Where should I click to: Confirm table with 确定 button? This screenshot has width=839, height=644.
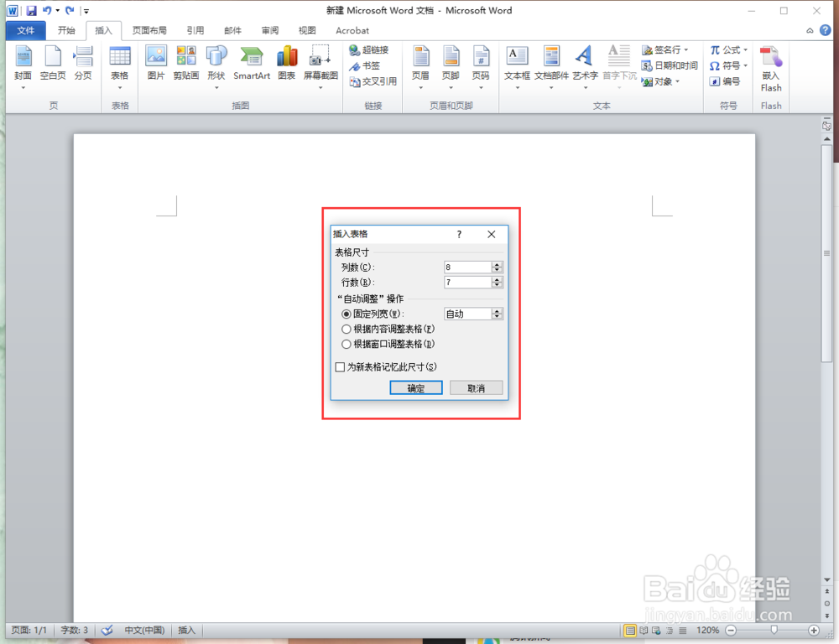pyautogui.click(x=416, y=387)
